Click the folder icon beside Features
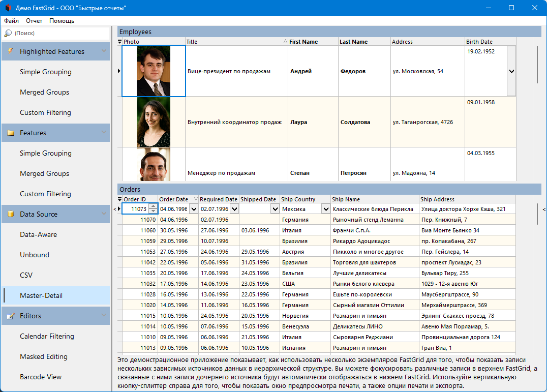This screenshot has width=547, height=392. coord(11,133)
